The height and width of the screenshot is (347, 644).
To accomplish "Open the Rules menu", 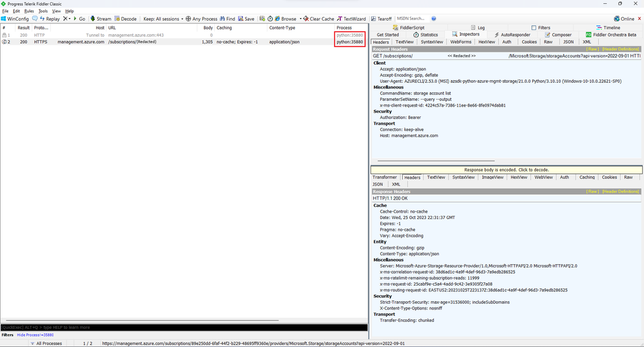I will [29, 11].
